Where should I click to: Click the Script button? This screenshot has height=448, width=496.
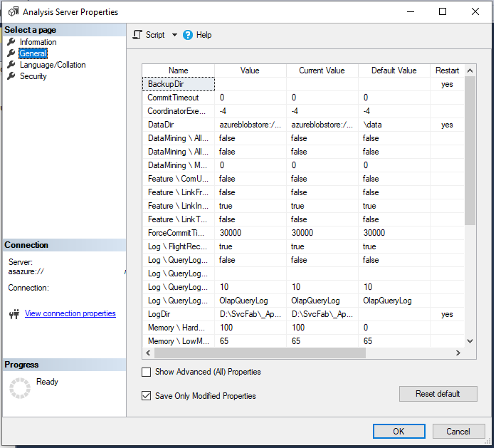(x=155, y=35)
